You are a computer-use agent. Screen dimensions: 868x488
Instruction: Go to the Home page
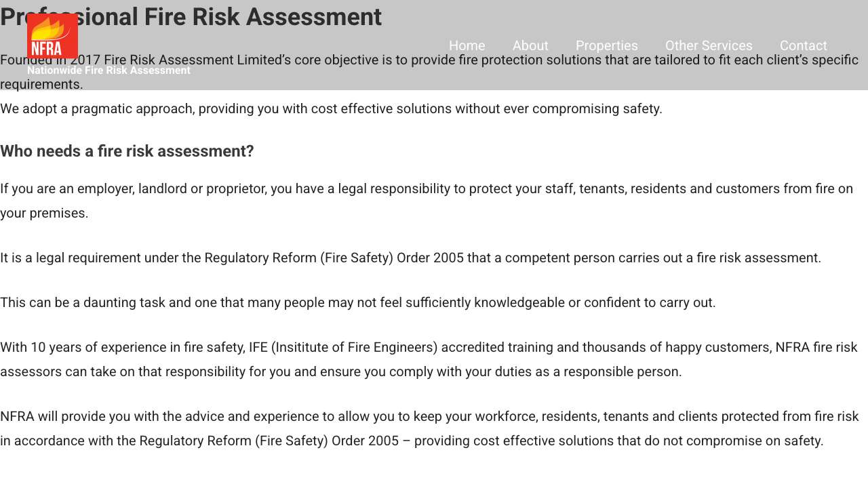467,45
